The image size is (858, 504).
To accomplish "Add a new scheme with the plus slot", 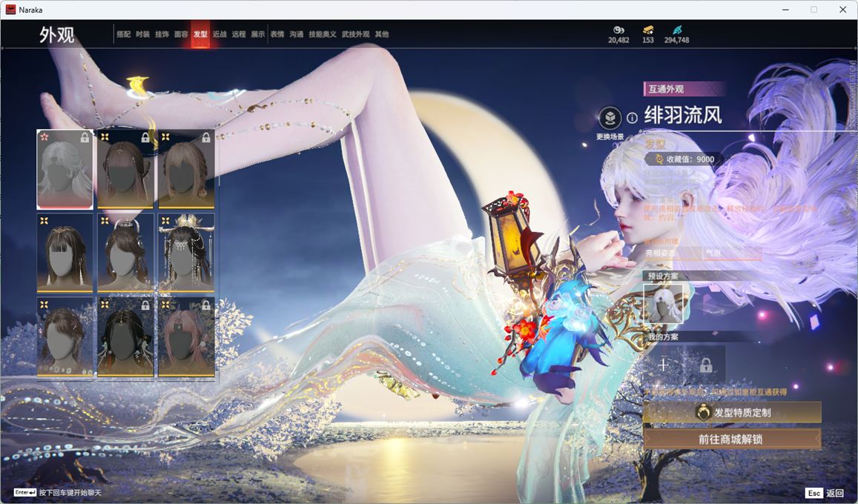I will 663,365.
